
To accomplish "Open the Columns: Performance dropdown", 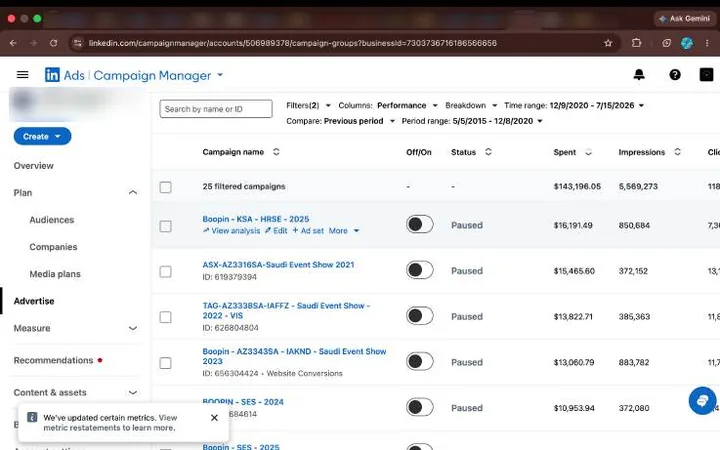I will coord(388,105).
